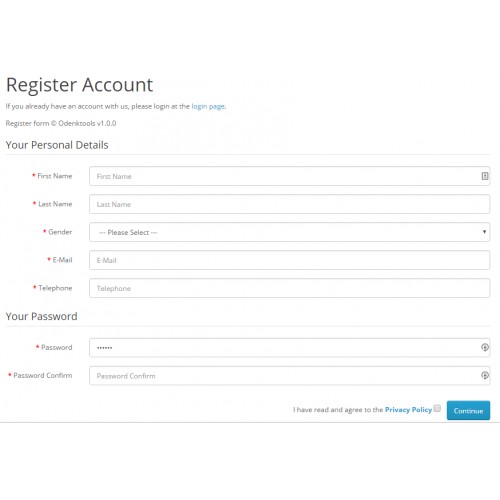Focus the E-Mail input field
This screenshot has width=500, height=500.
(x=289, y=260)
